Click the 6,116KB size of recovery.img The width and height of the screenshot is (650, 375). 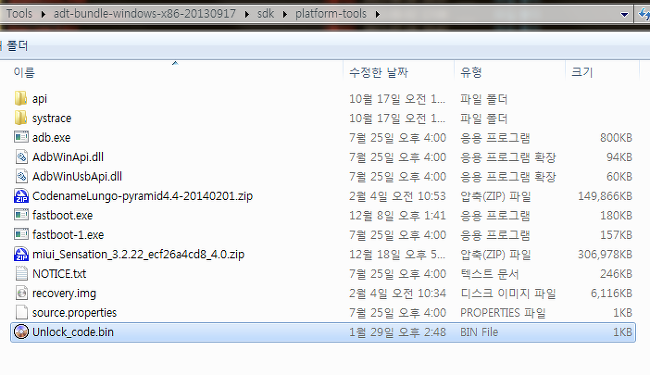point(611,293)
